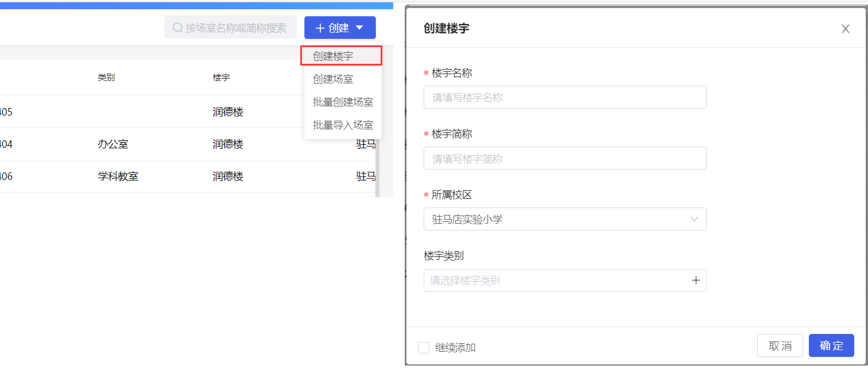Click the plus icon in 楼宇类别 field

696,280
